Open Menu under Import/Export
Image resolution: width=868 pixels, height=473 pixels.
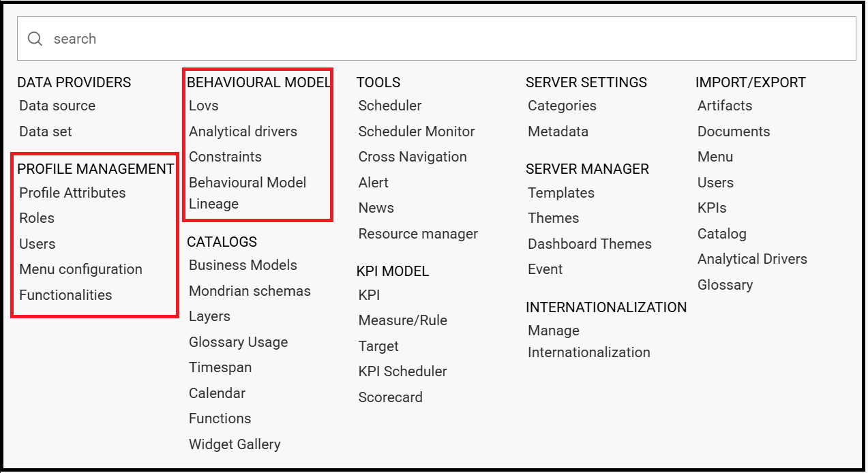(x=715, y=157)
